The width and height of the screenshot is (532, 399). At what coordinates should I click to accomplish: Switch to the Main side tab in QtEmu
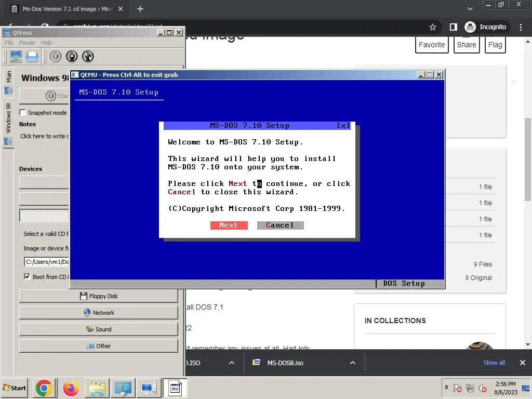[x=8, y=82]
